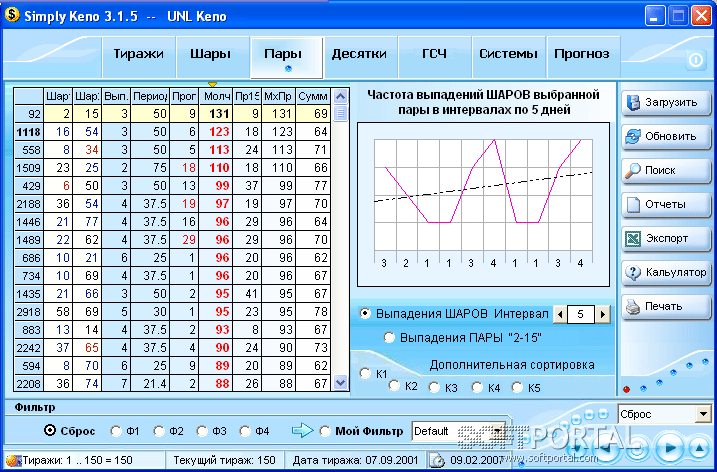Switch to the Тиражи tab
This screenshot has width=717, height=472.
click(x=139, y=54)
